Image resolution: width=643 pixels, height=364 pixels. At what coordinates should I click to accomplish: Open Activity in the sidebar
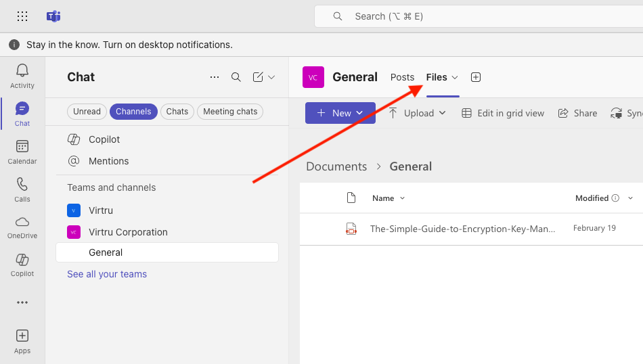point(22,76)
